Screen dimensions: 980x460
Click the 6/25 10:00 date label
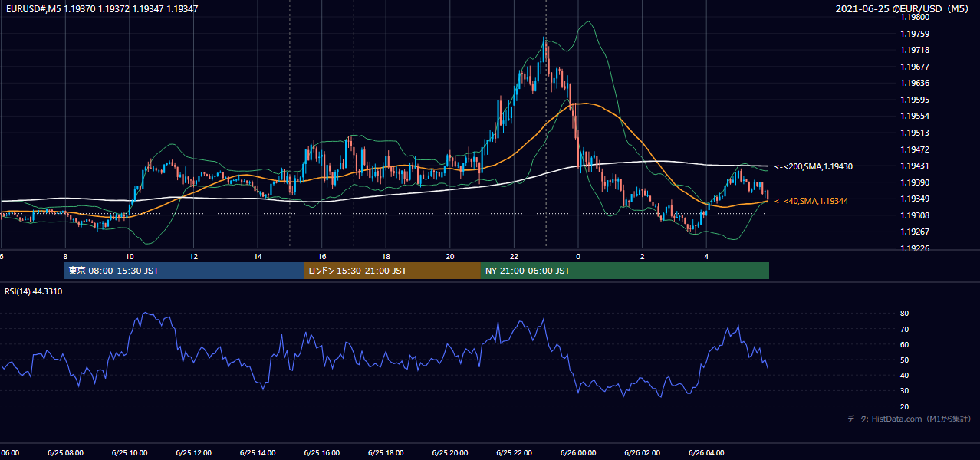click(x=130, y=453)
